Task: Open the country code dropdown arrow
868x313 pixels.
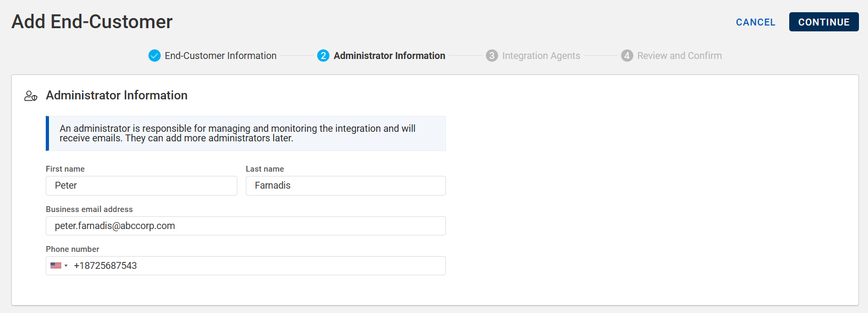Action: (x=66, y=266)
